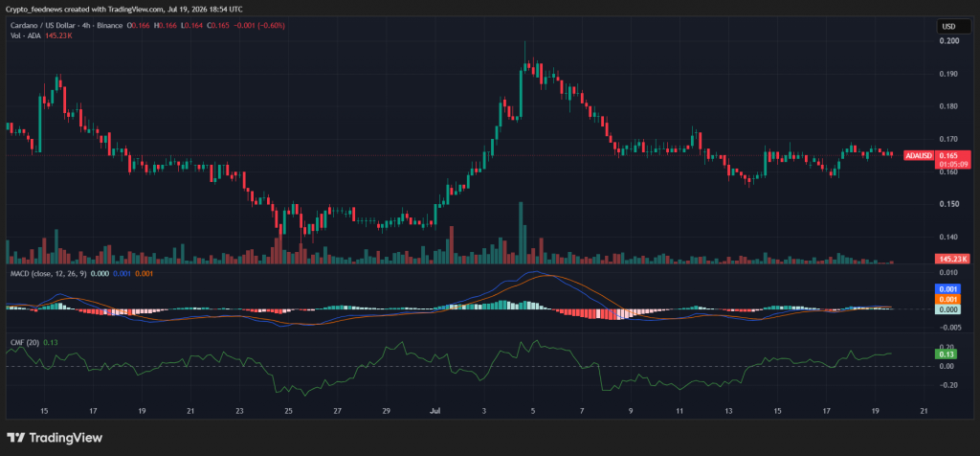Click the 0.20 CMF scale label
The image size is (980, 456).
947,347
